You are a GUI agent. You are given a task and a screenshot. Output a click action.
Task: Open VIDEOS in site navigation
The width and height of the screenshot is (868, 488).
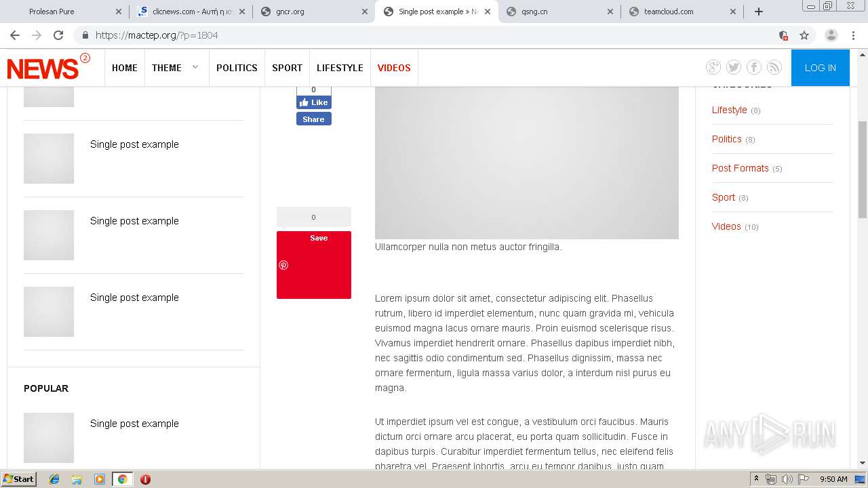(394, 68)
